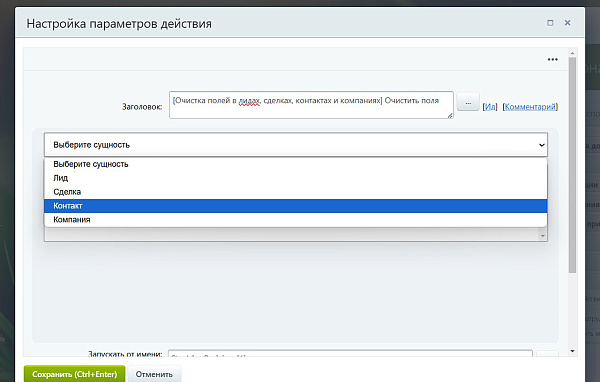
Task: Open the [Ид] link
Action: tap(490, 107)
